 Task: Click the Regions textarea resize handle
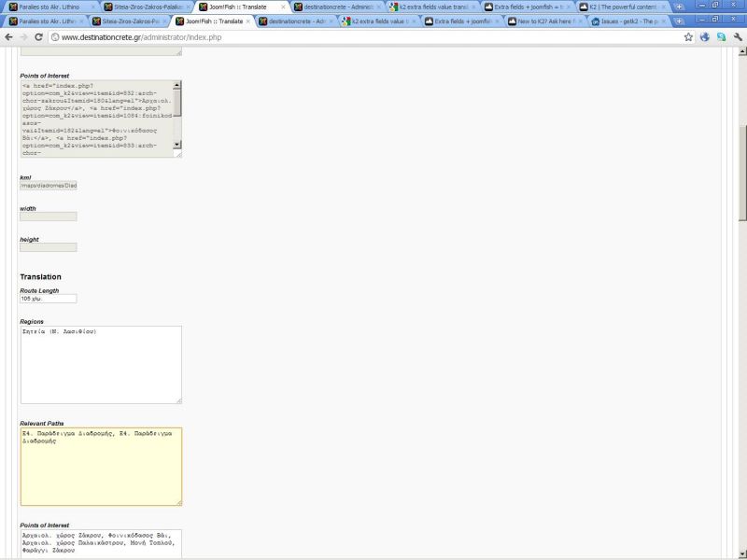[x=178, y=401]
